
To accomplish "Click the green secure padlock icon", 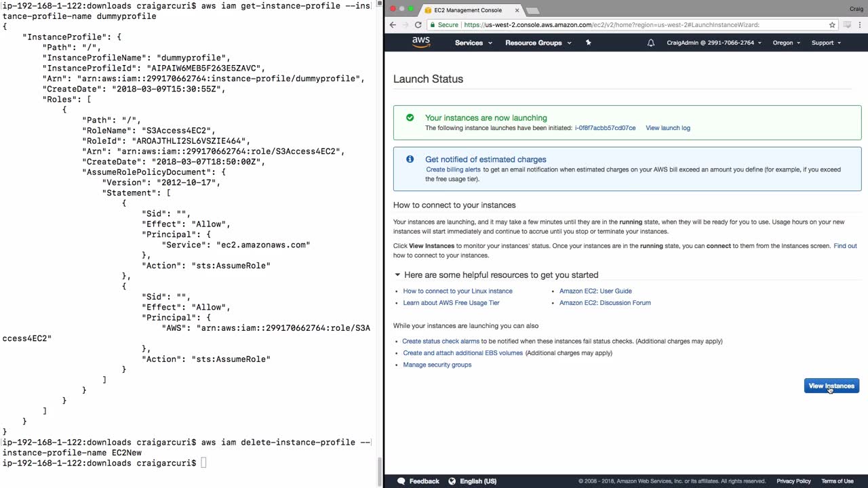I will [433, 25].
